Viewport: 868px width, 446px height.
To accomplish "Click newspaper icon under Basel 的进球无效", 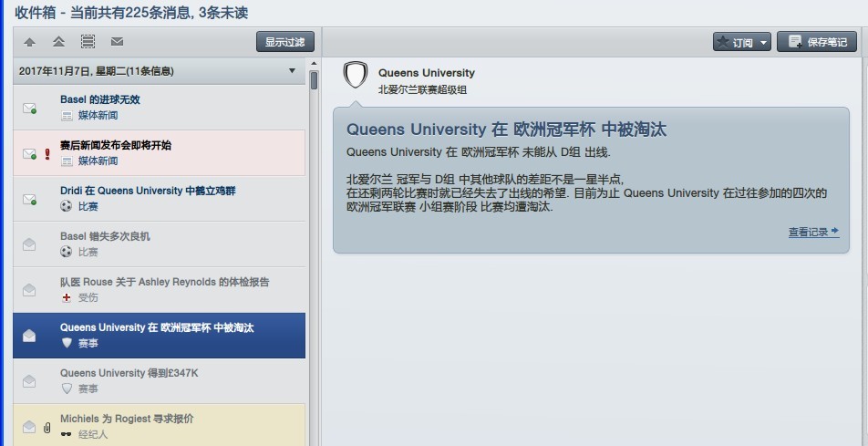I will 67,116.
